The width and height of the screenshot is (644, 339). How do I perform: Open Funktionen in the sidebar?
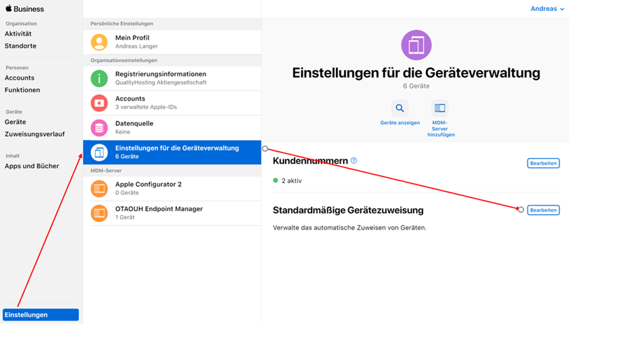pos(22,90)
